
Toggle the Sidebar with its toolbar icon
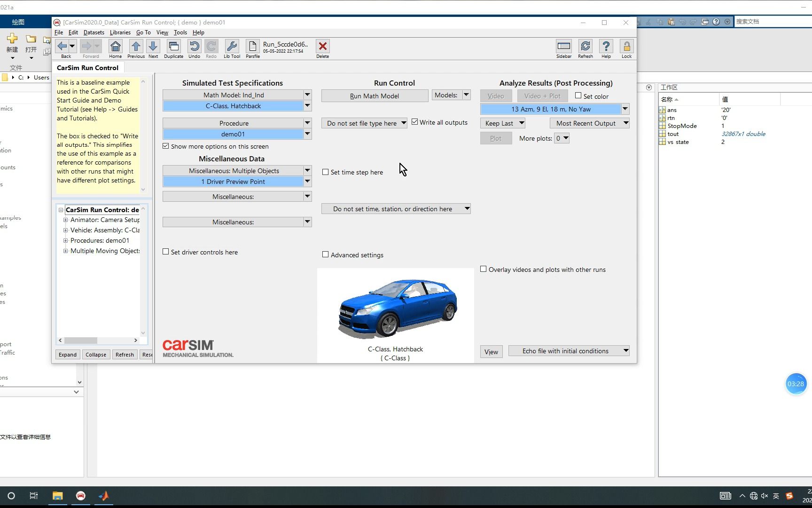563,47
